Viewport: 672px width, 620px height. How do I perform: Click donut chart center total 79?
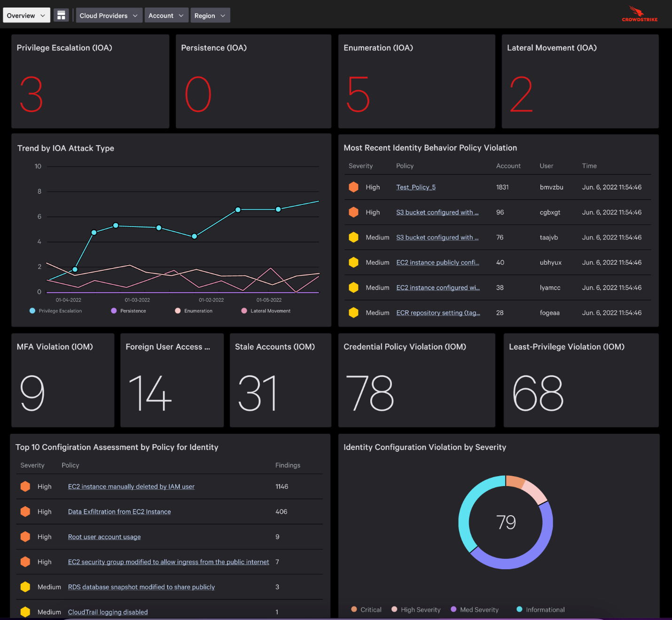506,523
